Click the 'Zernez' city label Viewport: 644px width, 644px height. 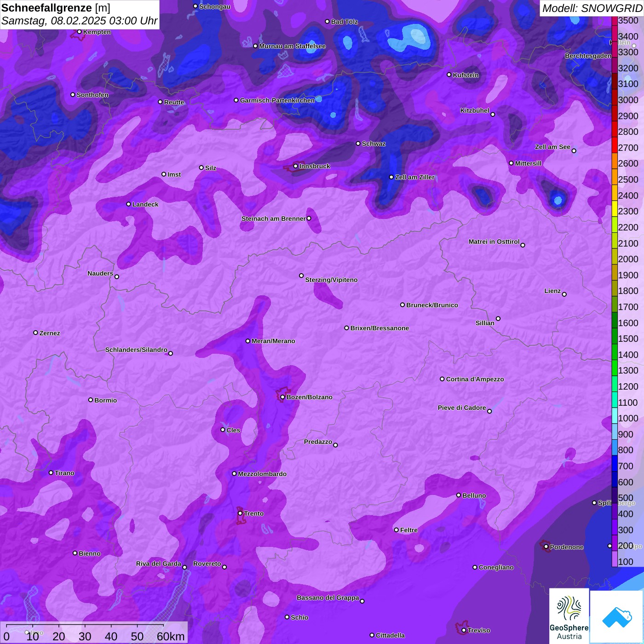(x=50, y=333)
